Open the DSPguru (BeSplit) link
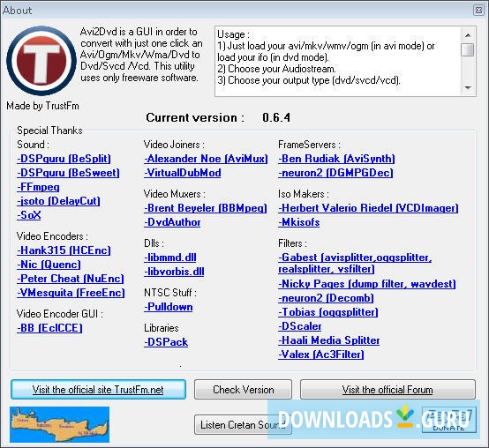 click(x=64, y=159)
